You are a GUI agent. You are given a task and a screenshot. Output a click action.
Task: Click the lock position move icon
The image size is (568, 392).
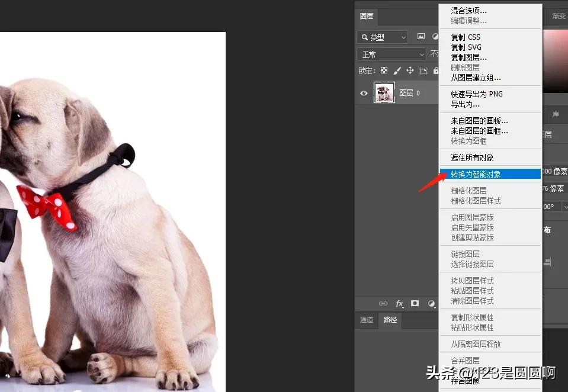[x=409, y=70]
